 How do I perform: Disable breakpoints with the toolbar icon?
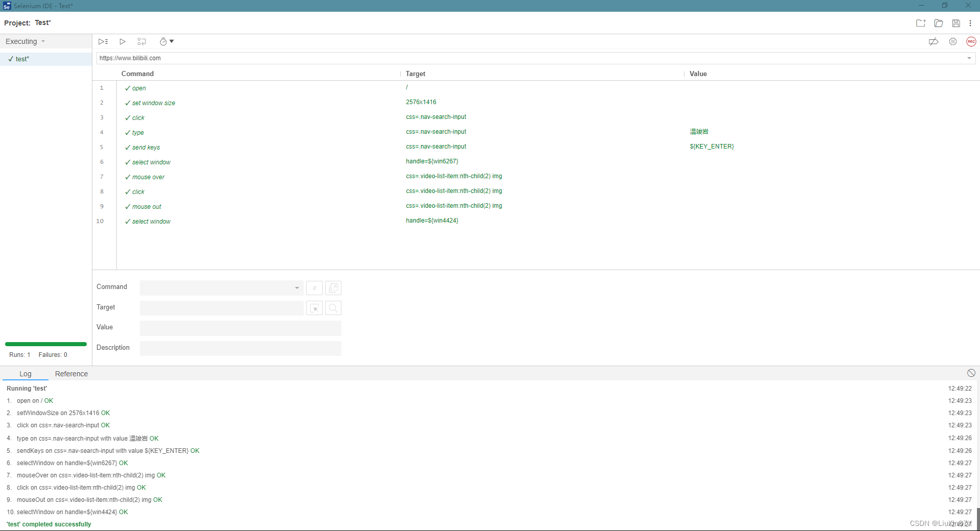click(x=934, y=41)
